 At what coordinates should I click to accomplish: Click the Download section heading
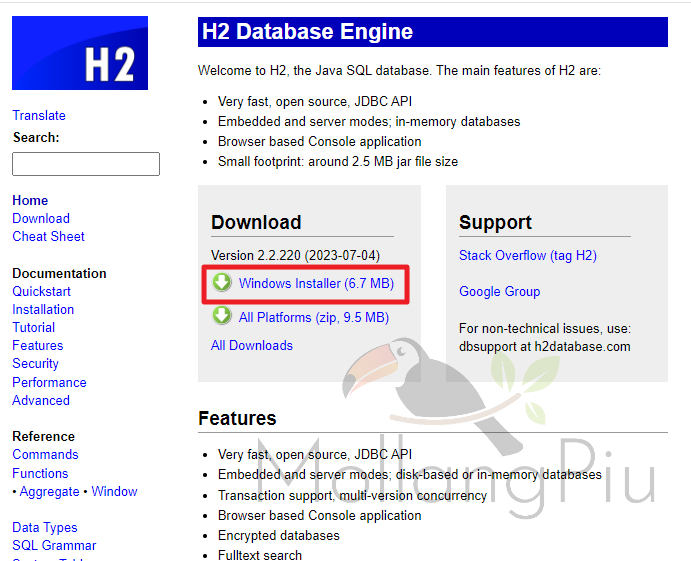[x=256, y=222]
